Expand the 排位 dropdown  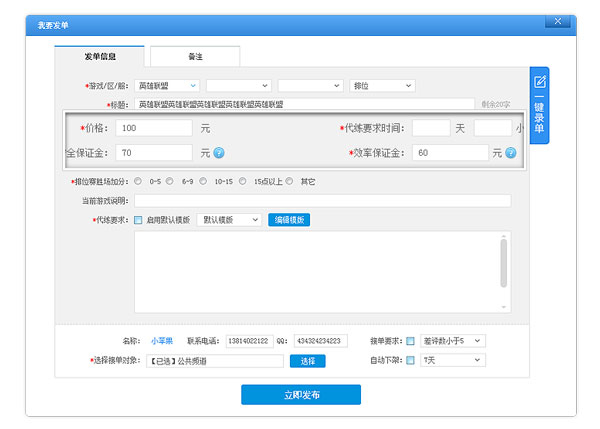tap(382, 86)
